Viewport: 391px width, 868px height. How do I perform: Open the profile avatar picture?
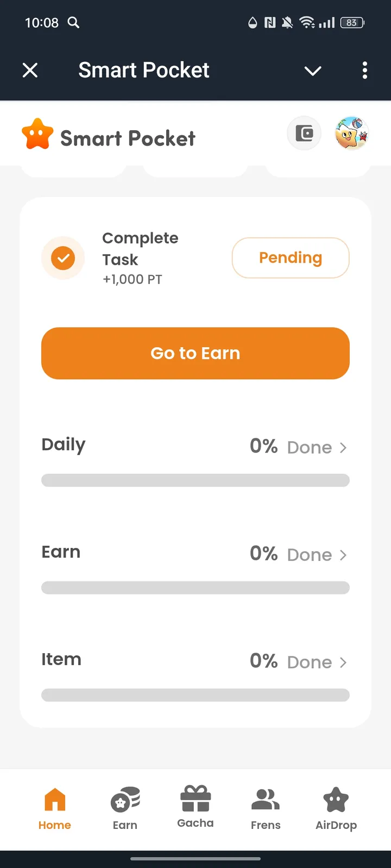coord(352,133)
